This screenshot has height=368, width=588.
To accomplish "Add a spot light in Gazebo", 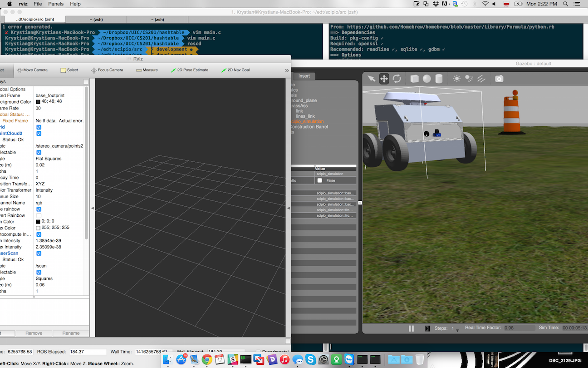I will pyautogui.click(x=469, y=79).
